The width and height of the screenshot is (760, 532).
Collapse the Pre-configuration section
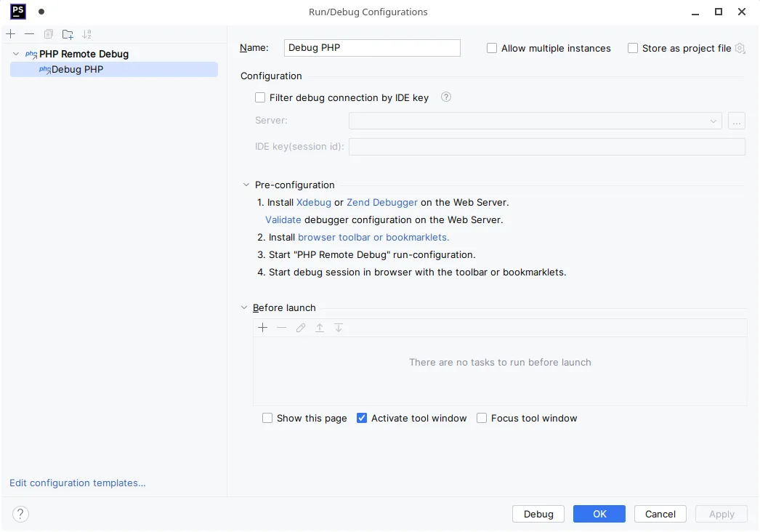pyautogui.click(x=245, y=185)
